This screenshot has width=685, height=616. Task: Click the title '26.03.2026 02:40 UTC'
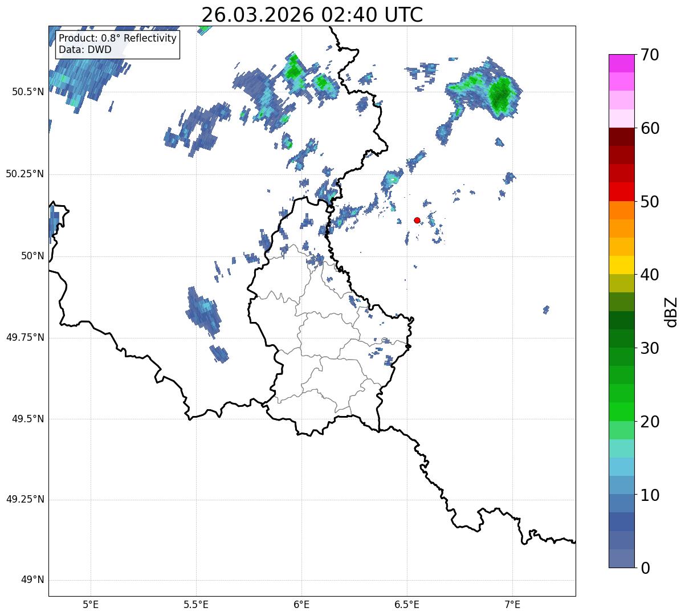pyautogui.click(x=312, y=14)
